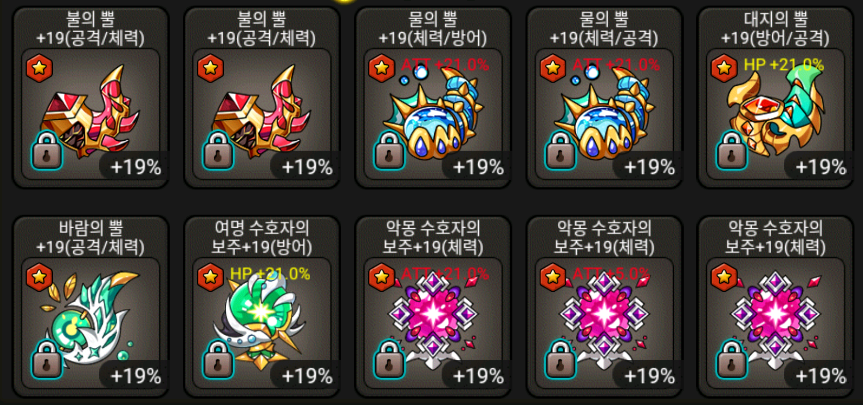Click the HP +21.0% label on 여명 수호자의 보주
The height and width of the screenshot is (405, 863).
270,273
